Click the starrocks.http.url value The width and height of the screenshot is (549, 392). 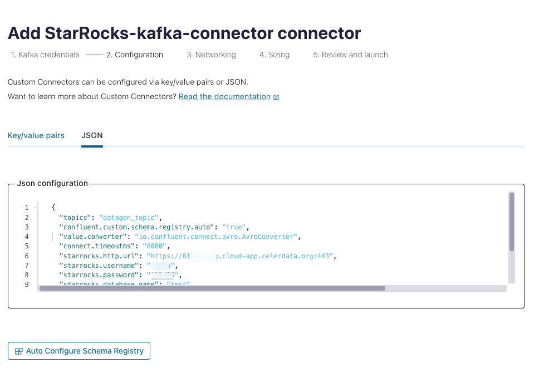pyautogui.click(x=241, y=256)
